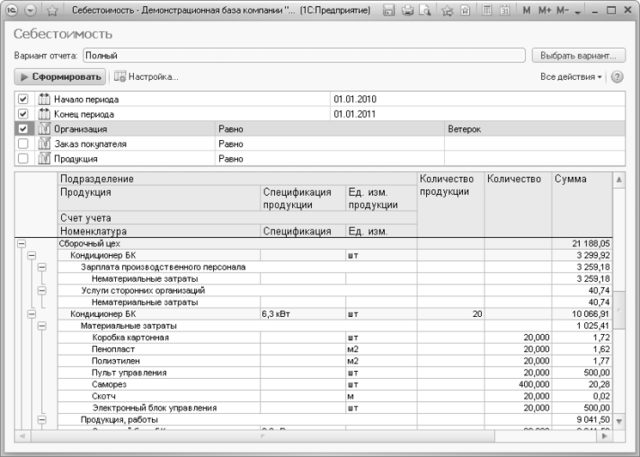Viewport: 640px width, 457px height.
Task: Click the filter icon beside Продукция parameter
Action: 44,158
